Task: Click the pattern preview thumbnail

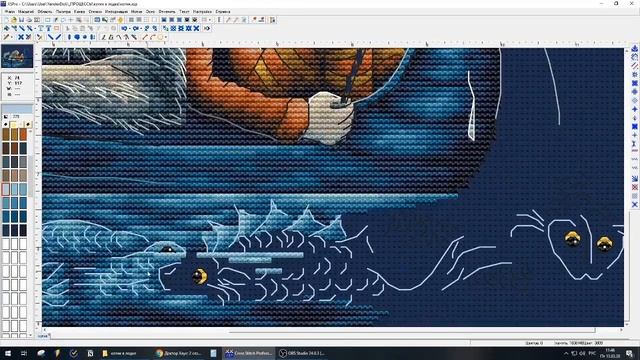Action: 17,56
